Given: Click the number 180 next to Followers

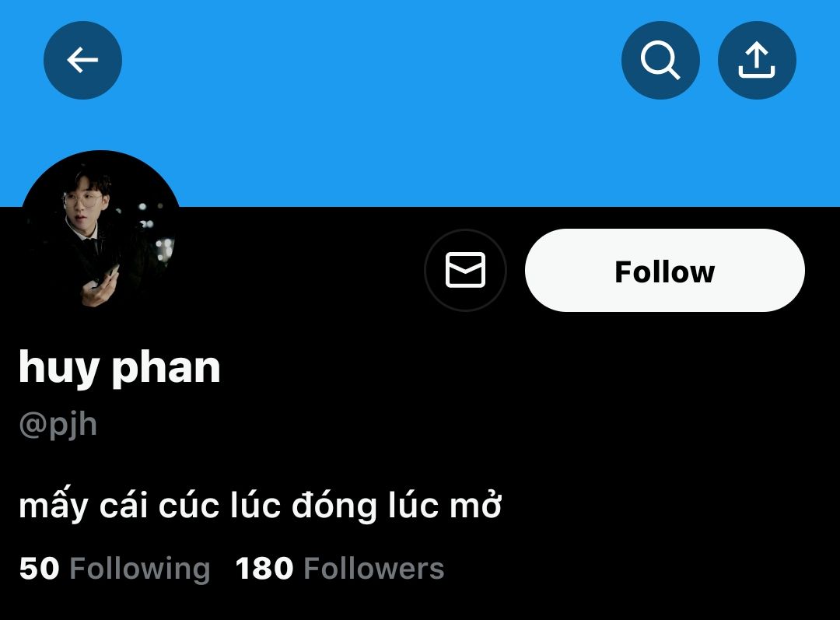Looking at the screenshot, I should pyautogui.click(x=264, y=569).
